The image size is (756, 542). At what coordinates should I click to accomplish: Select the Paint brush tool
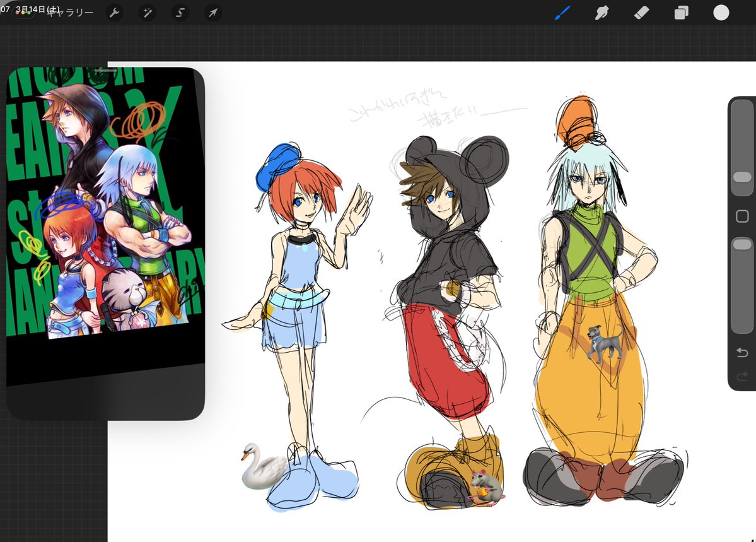(x=562, y=13)
